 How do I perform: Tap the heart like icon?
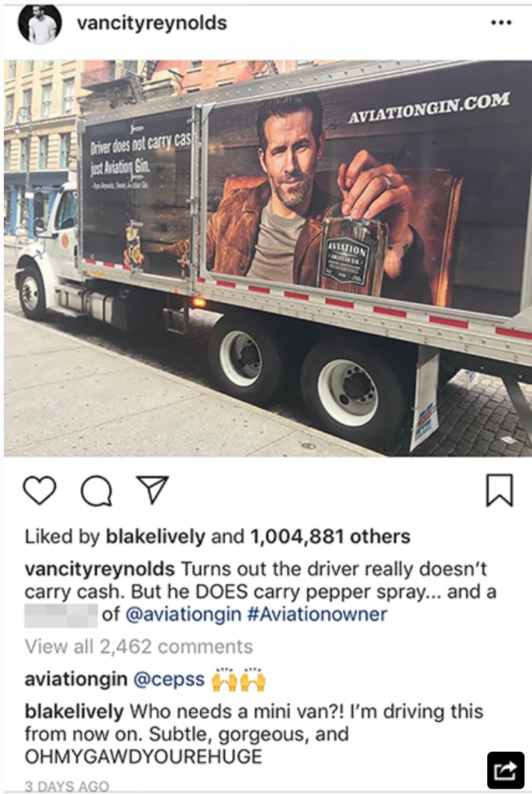40,490
